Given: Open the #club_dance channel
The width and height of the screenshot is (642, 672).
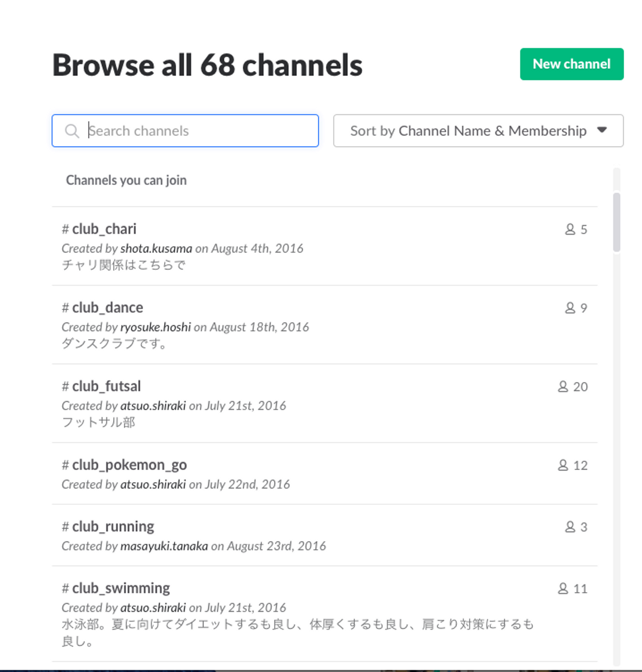Looking at the screenshot, I should pyautogui.click(x=107, y=308).
